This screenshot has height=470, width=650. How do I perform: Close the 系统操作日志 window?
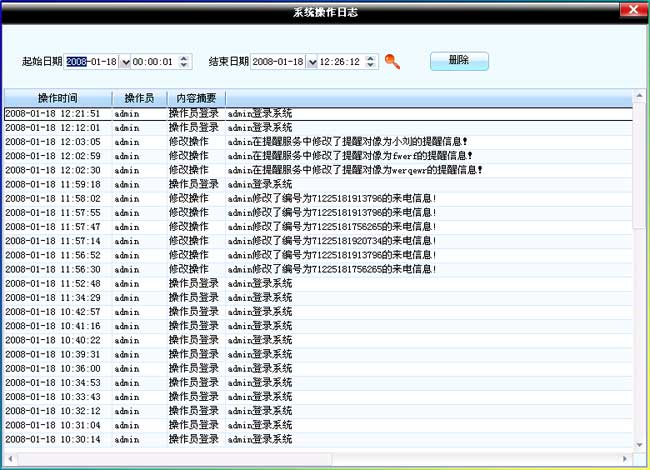[x=630, y=11]
